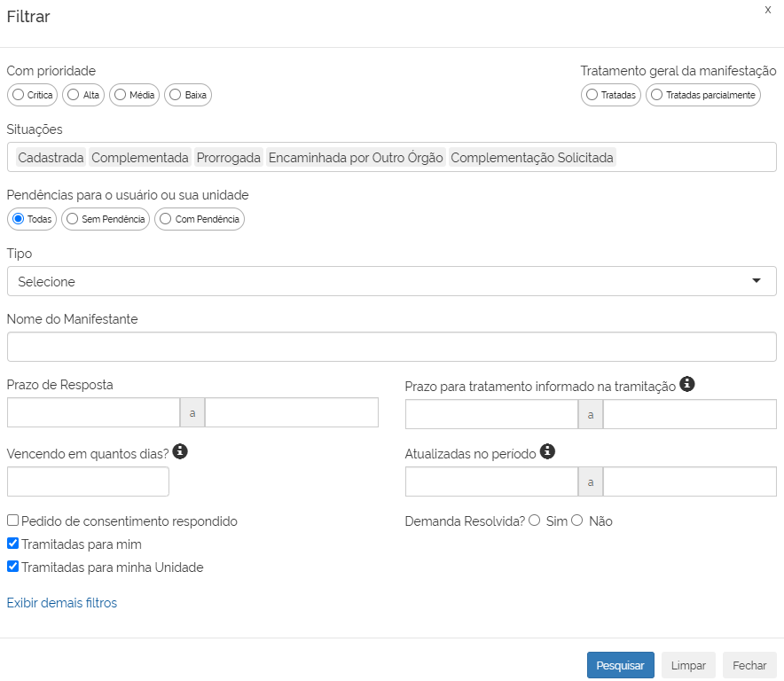Select Com Pendência option
Image resolution: width=784 pixels, height=681 pixels.
166,219
